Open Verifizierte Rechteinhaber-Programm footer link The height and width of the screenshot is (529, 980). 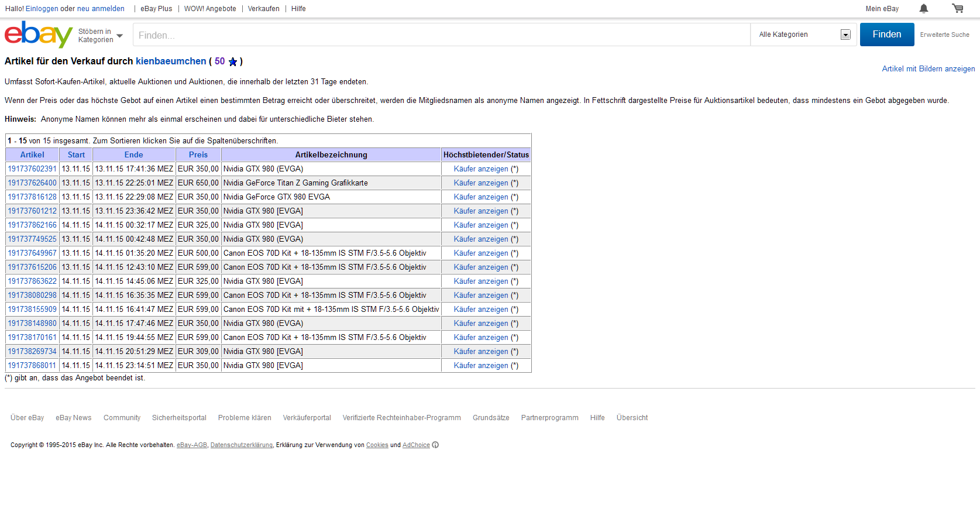pyautogui.click(x=401, y=418)
